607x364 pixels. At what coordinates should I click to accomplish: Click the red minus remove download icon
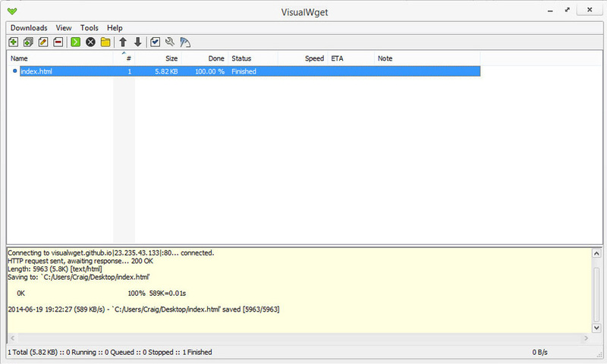click(x=58, y=42)
